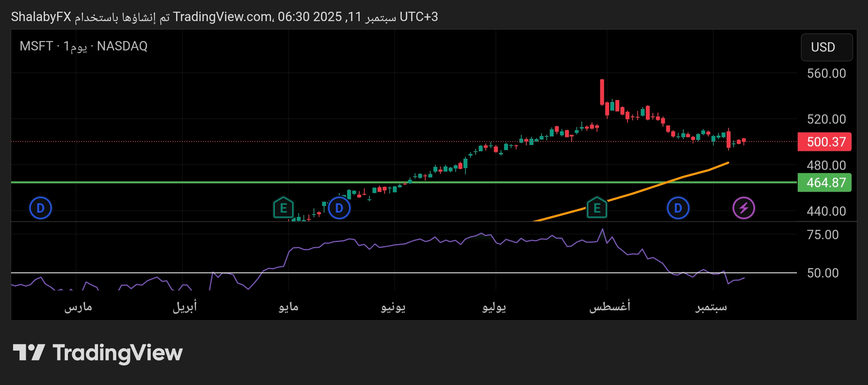Click the مايو month label
868x385 pixels.
(289, 307)
